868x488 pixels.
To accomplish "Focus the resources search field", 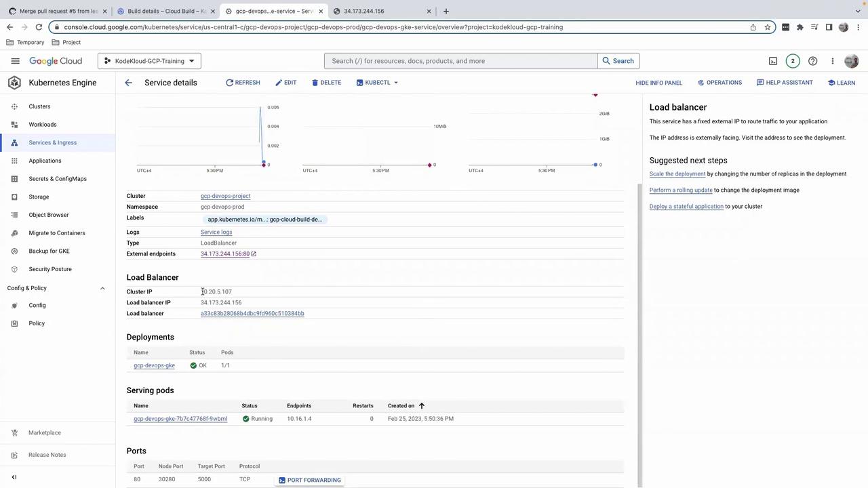I will [x=460, y=61].
